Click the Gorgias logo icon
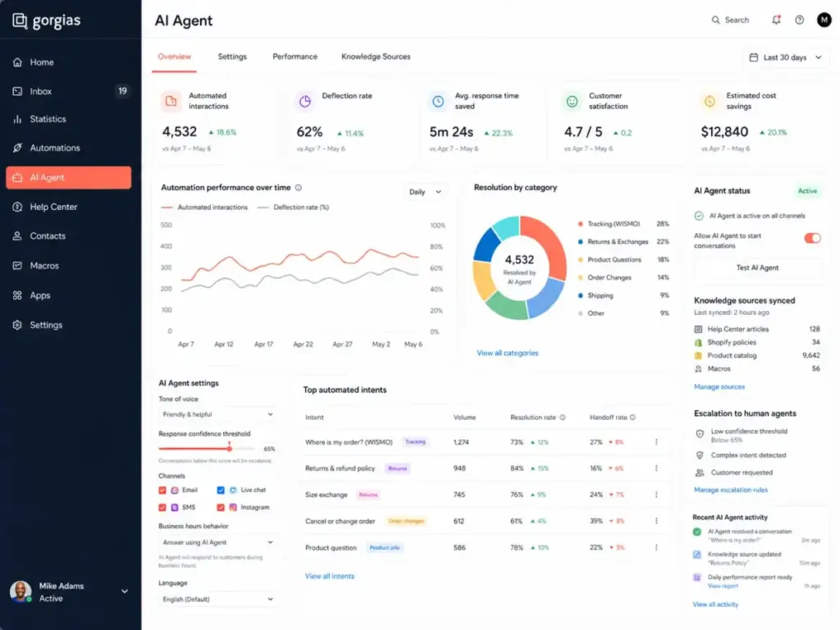 click(20, 21)
